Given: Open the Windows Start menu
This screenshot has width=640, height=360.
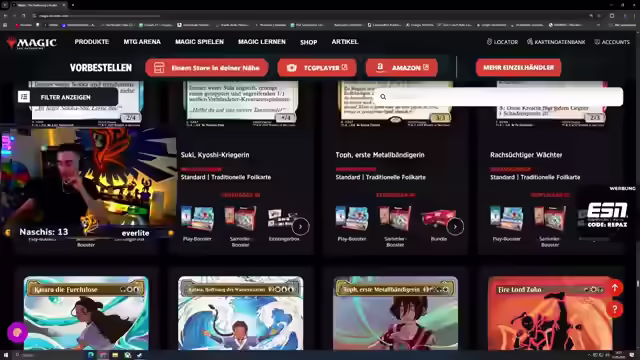Looking at the screenshot, I should click(x=6, y=355).
